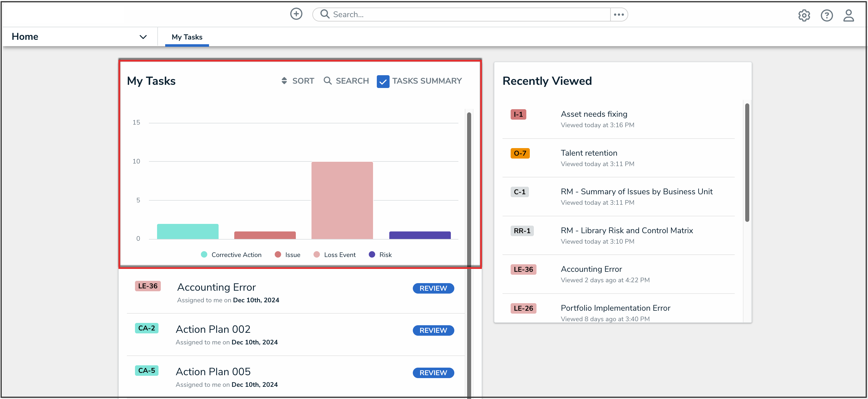Click the Search icon in My Tasks
868x399 pixels.
[x=327, y=81]
